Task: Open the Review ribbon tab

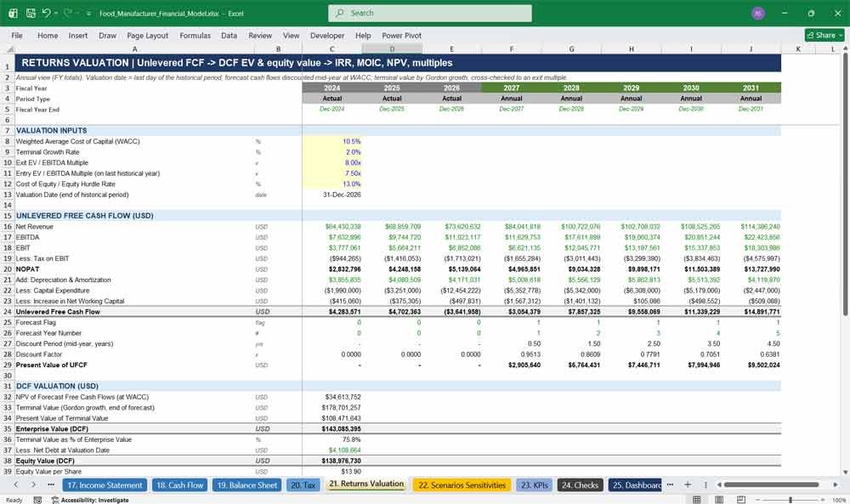Action: click(x=260, y=35)
